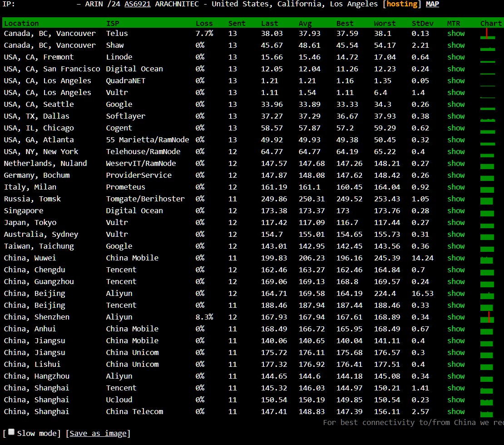Show MTR for Singapore Digital Ocean row

(x=456, y=211)
